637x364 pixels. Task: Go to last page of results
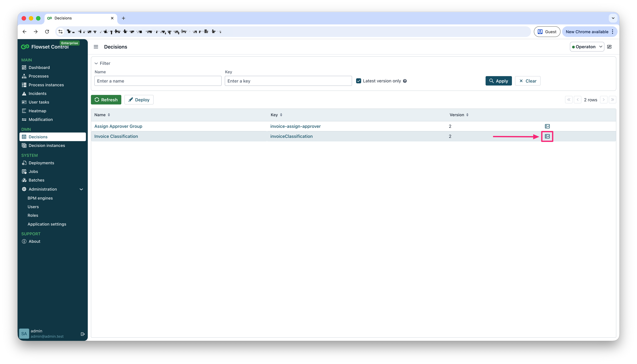[x=612, y=100]
